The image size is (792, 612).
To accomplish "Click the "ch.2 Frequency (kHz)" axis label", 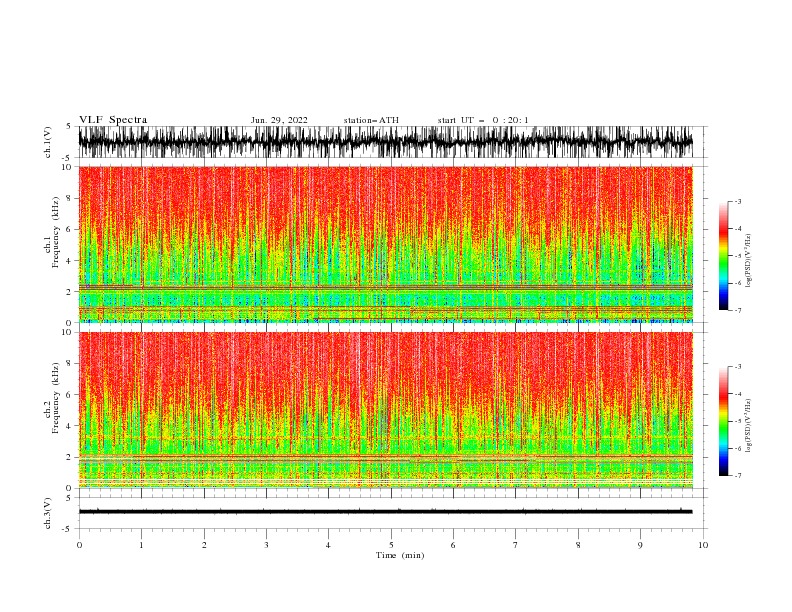I will point(52,398).
